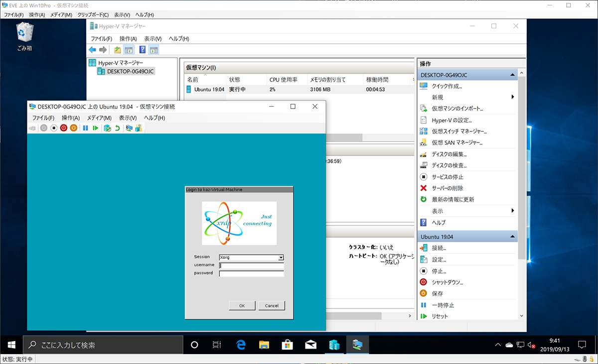The height and width of the screenshot is (364, 598).
Task: Open Task View from the taskbar
Action: pyautogui.click(x=217, y=345)
